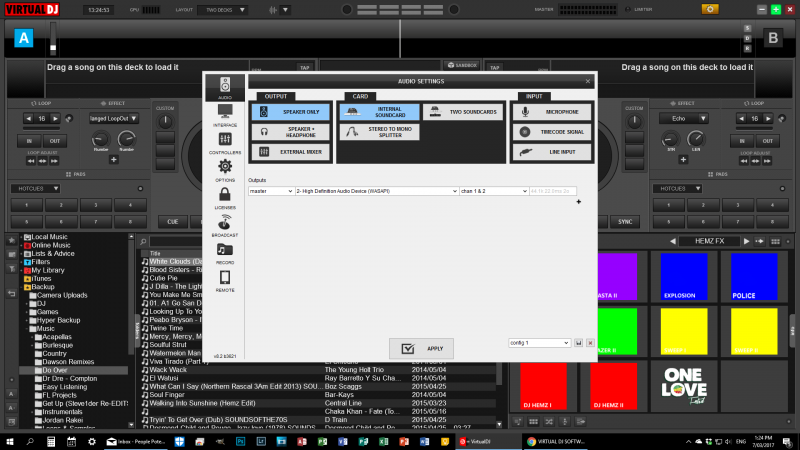Save the audio config with disk icon
The image size is (800, 450).
[x=579, y=343]
